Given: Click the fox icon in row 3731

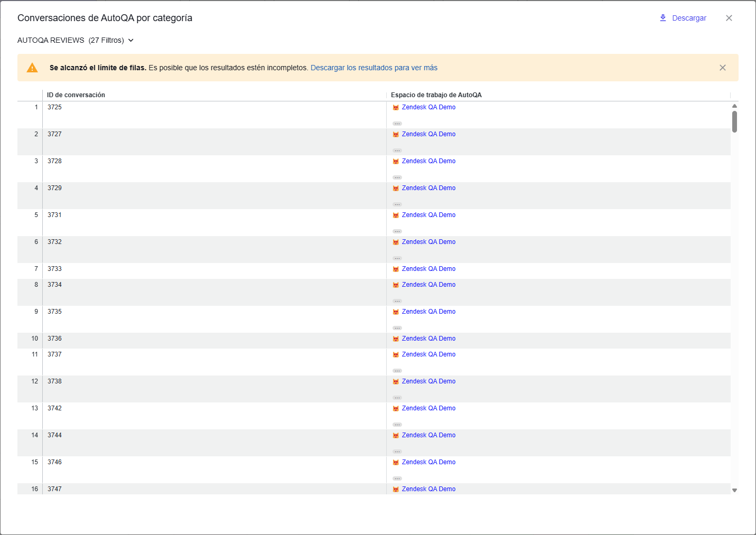Looking at the screenshot, I should click(396, 215).
